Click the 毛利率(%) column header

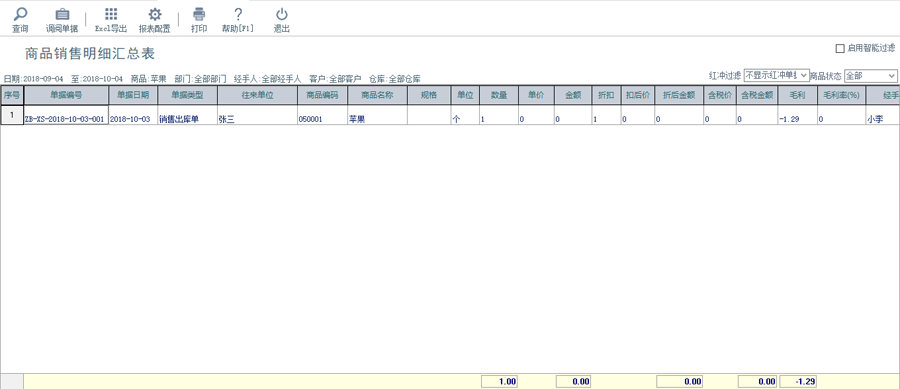pos(841,95)
